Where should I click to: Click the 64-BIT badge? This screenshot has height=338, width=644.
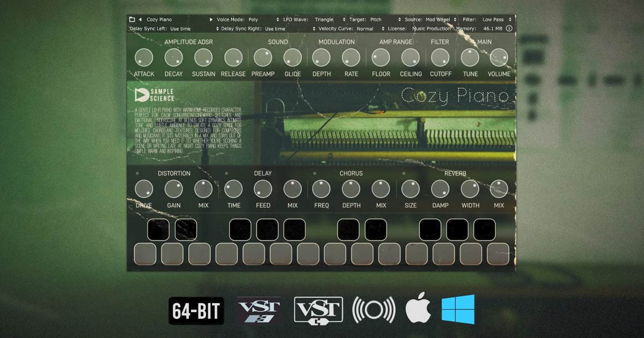pos(196,310)
